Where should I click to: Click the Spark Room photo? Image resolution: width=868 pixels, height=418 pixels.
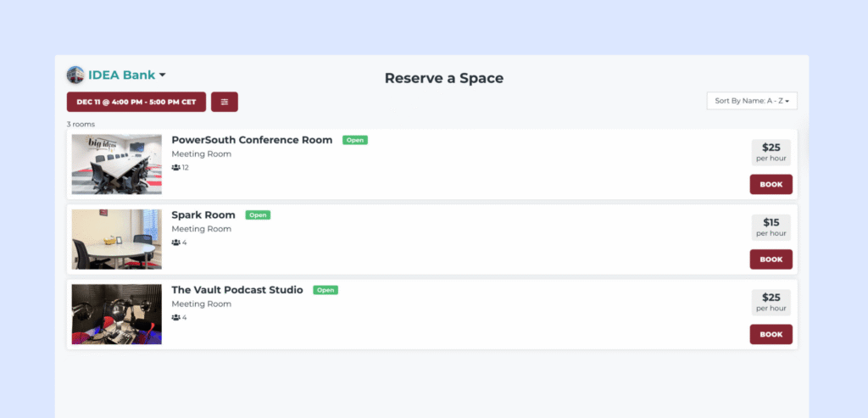pos(117,239)
